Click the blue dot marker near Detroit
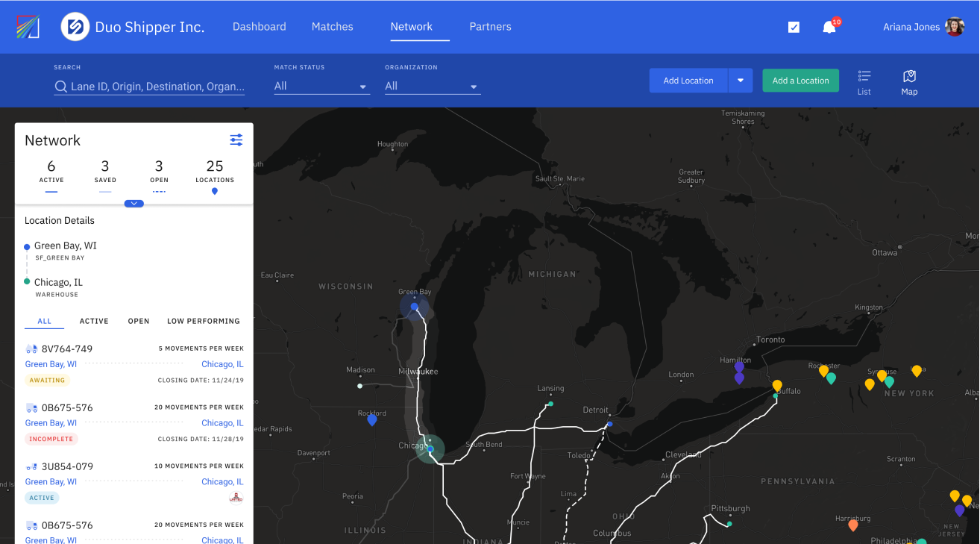The image size is (980, 544). [609, 424]
